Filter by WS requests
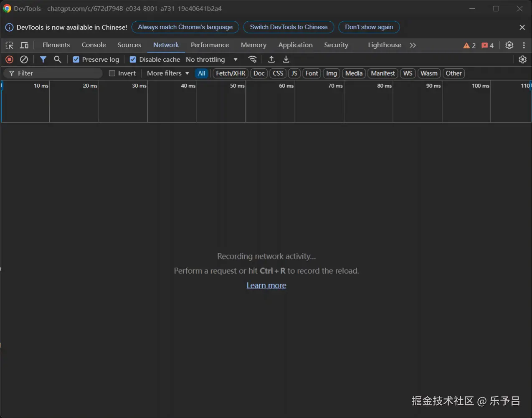 tap(408, 73)
